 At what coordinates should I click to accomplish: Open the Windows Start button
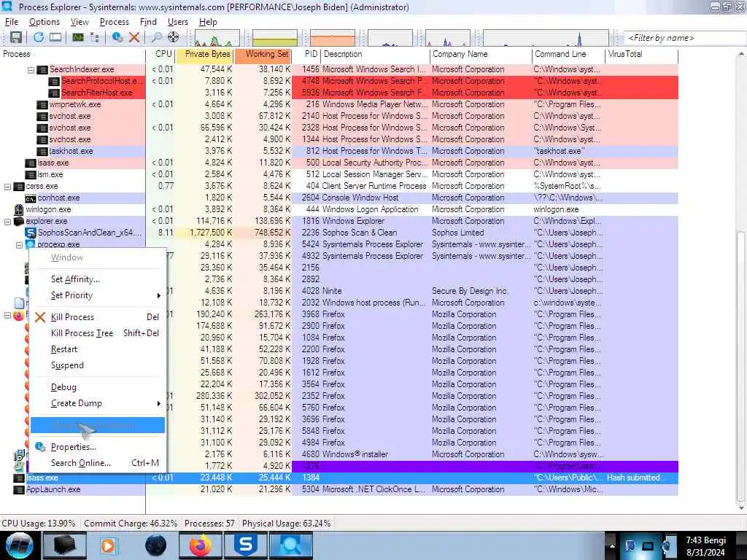coord(19,545)
